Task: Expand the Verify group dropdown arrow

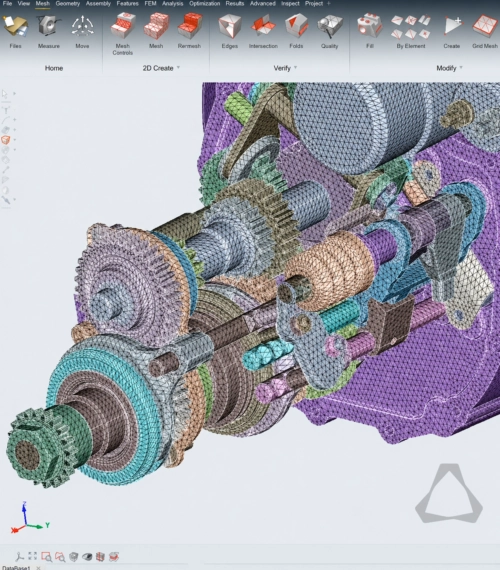Action: [x=295, y=68]
